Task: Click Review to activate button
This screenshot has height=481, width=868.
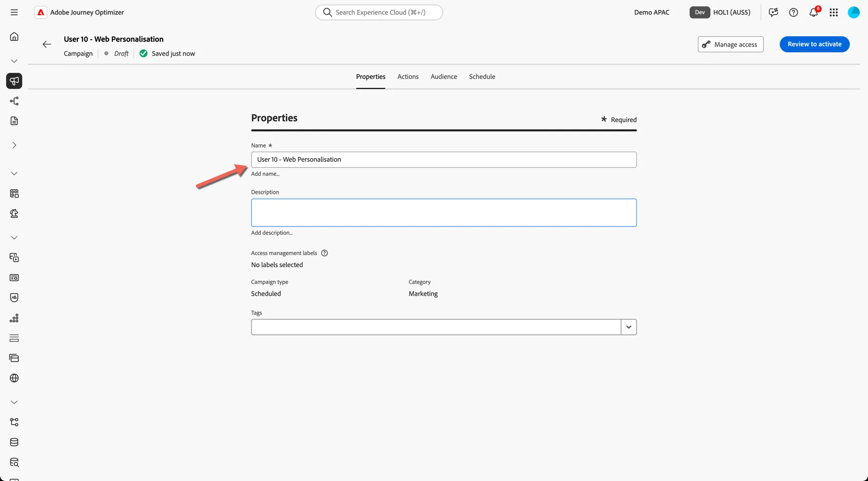Action: click(814, 44)
